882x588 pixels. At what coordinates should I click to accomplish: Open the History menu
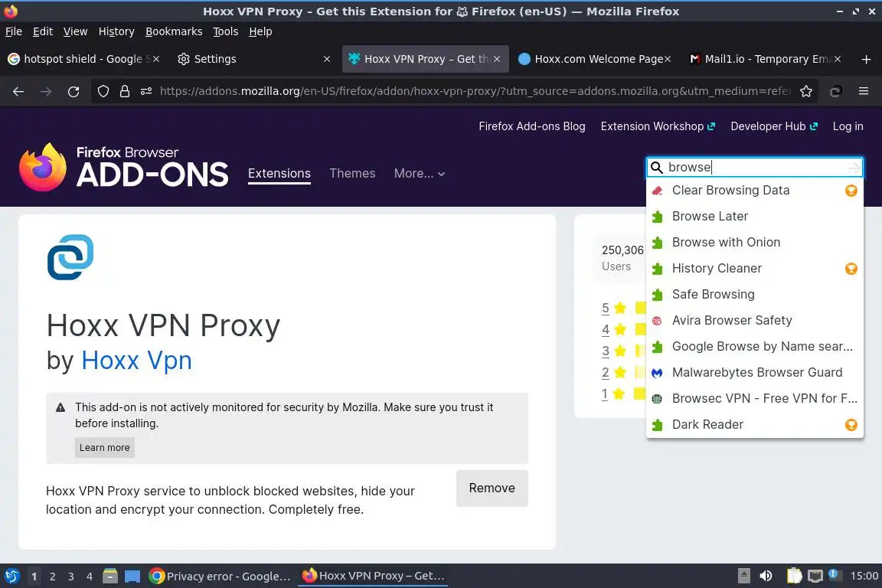(x=116, y=31)
